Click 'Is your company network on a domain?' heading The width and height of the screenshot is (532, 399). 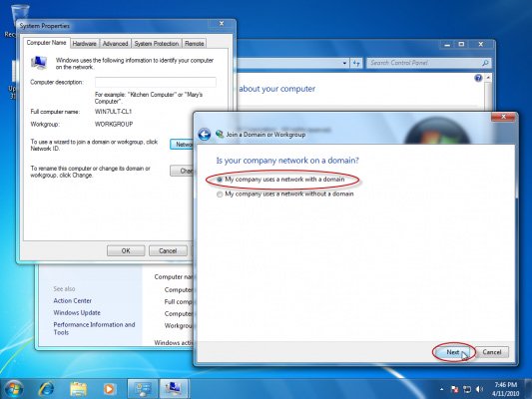pyautogui.click(x=287, y=161)
